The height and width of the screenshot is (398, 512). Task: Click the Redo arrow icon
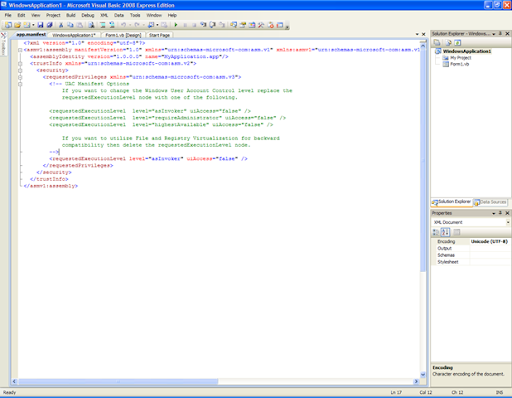pos(137,25)
